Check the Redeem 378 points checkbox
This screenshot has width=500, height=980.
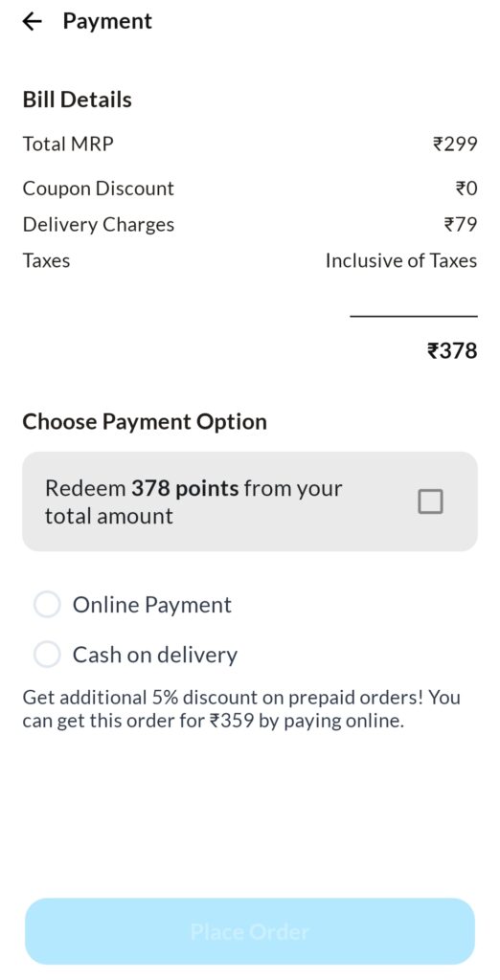(430, 501)
